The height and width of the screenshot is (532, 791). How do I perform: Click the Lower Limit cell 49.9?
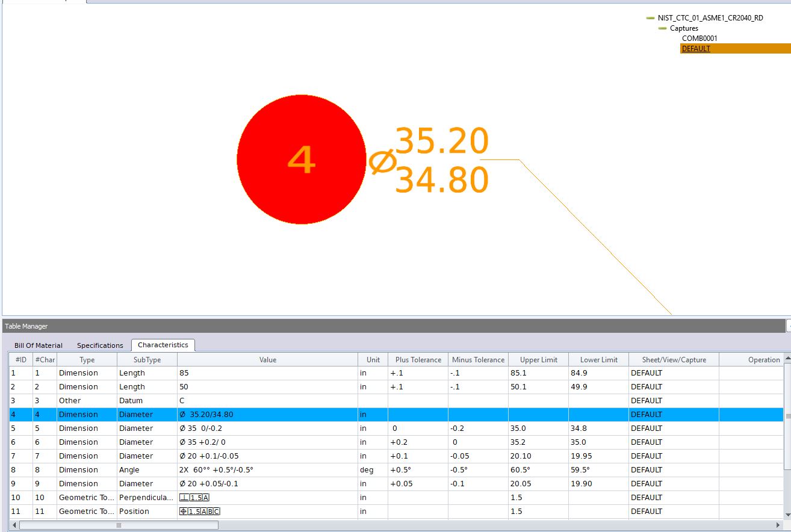point(599,387)
